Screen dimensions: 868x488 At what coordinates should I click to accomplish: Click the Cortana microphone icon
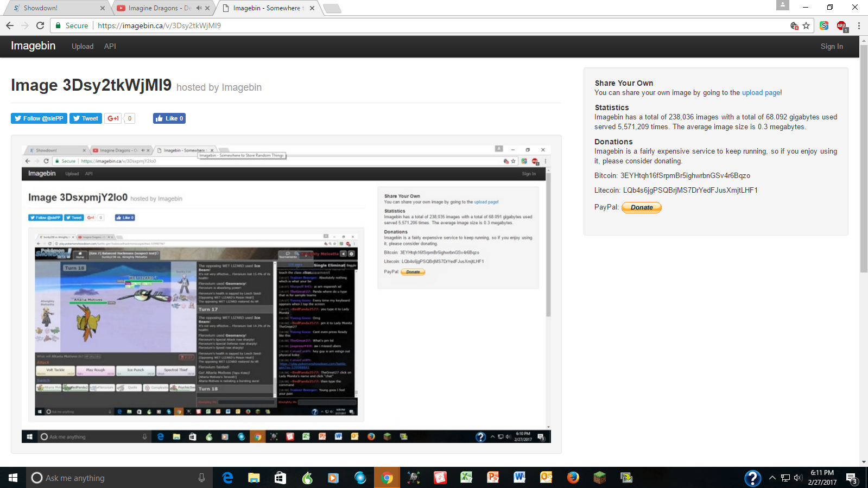click(x=201, y=478)
